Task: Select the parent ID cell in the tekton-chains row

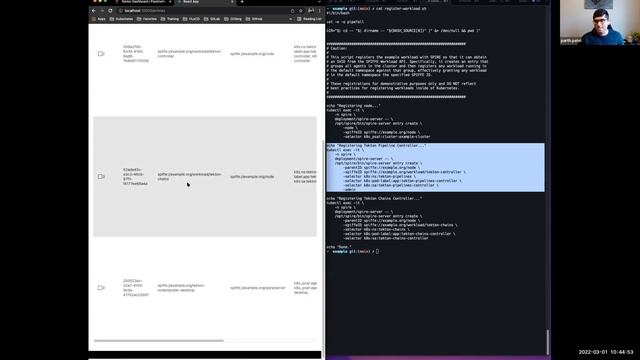Action: pos(252,177)
